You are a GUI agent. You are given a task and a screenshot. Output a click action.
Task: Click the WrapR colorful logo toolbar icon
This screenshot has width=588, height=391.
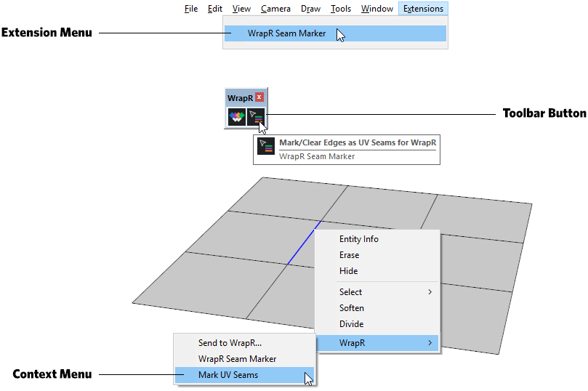[x=237, y=116]
